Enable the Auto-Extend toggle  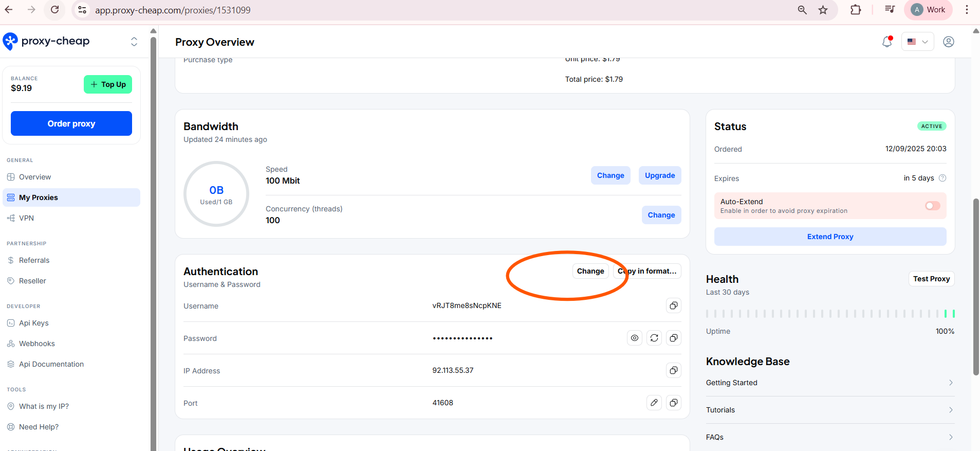pos(932,206)
